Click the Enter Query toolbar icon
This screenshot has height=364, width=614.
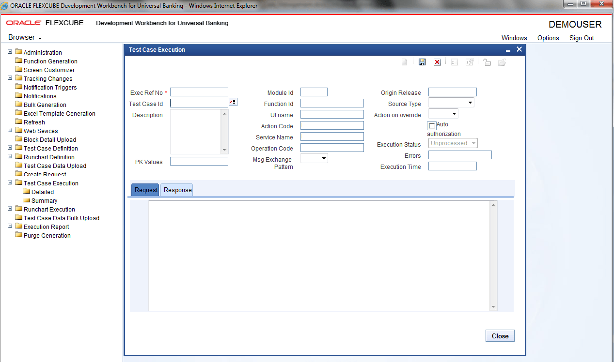[455, 62]
